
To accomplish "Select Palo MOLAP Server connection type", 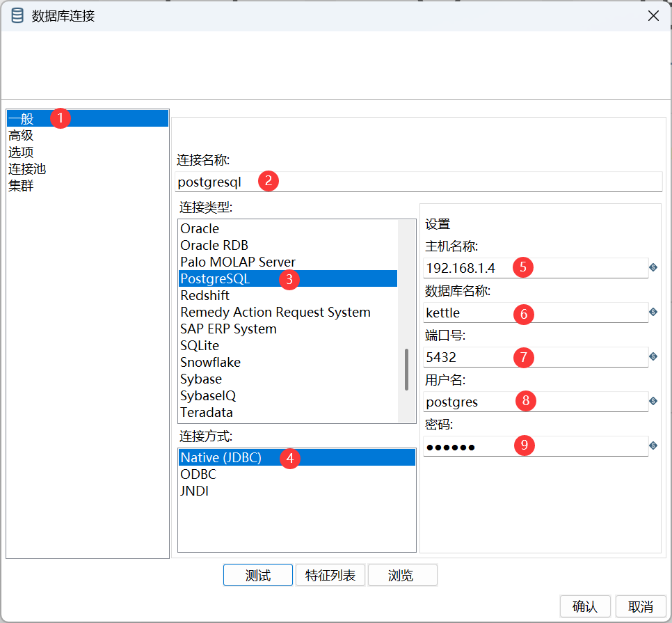I will [288, 262].
